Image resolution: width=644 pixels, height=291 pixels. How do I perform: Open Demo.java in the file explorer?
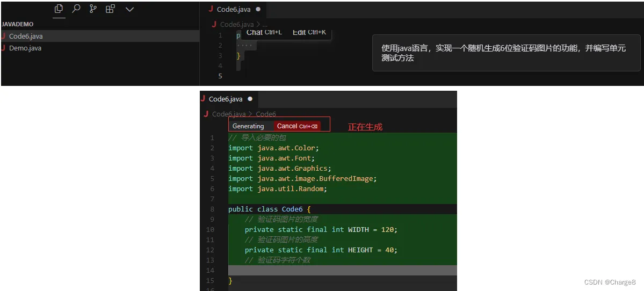pos(25,48)
